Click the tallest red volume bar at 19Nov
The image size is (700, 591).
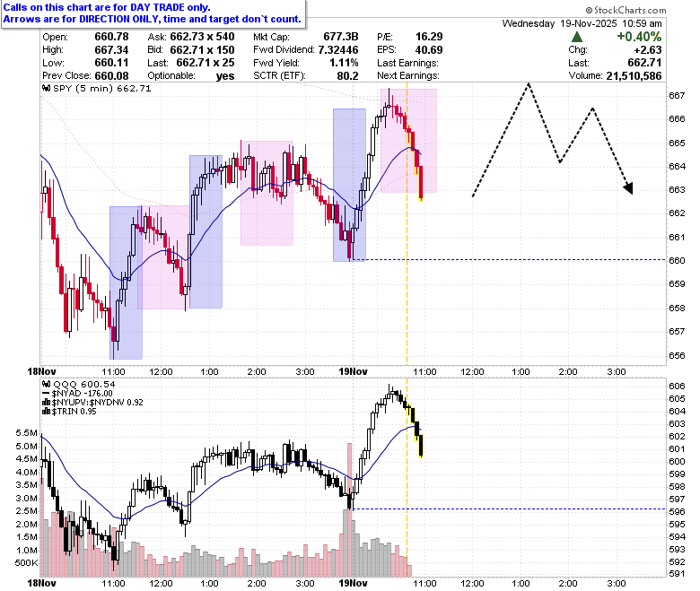point(350,509)
